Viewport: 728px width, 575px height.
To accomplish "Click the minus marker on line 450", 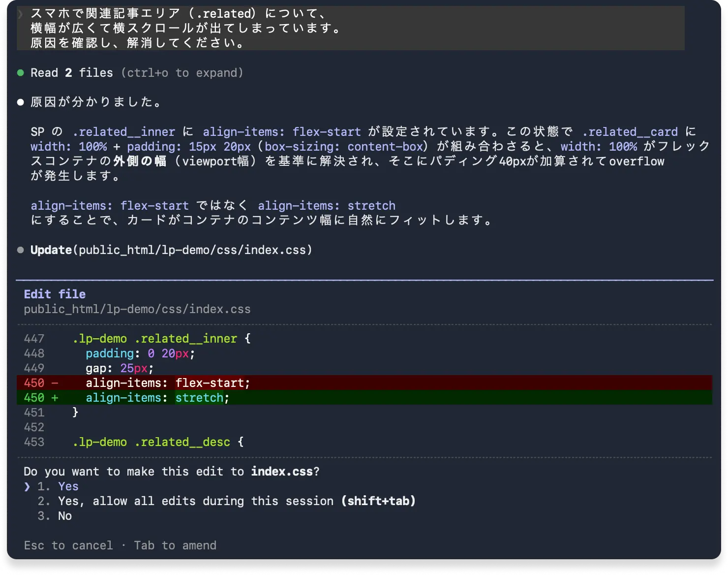I will point(53,383).
